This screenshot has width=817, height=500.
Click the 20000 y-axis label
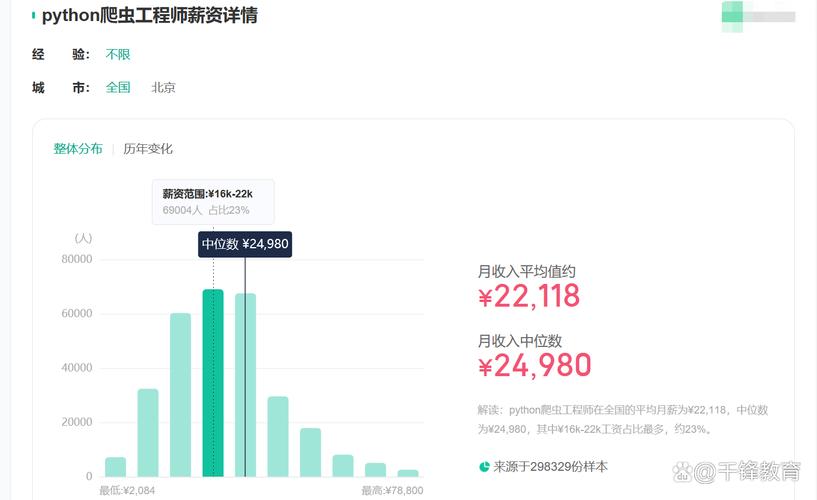77,422
